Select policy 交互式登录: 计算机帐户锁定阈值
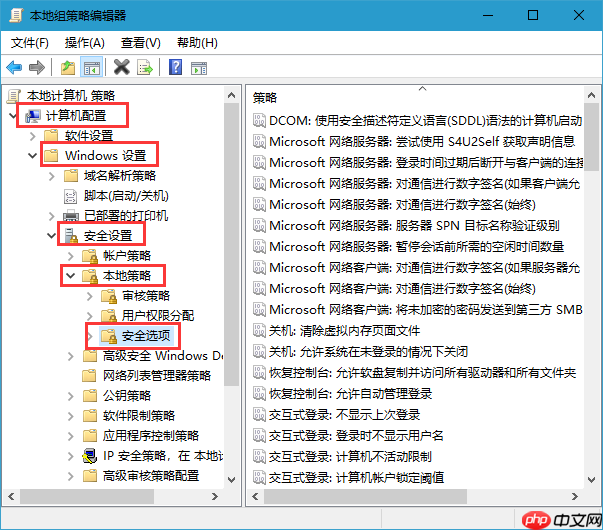This screenshot has width=603, height=530. [356, 478]
